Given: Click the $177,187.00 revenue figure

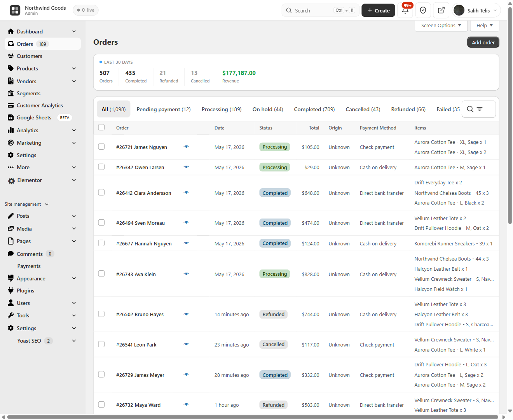Looking at the screenshot, I should click(x=239, y=73).
